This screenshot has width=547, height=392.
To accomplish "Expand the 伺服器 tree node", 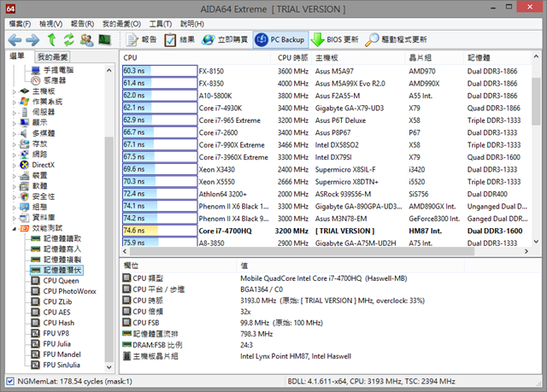I will point(15,113).
